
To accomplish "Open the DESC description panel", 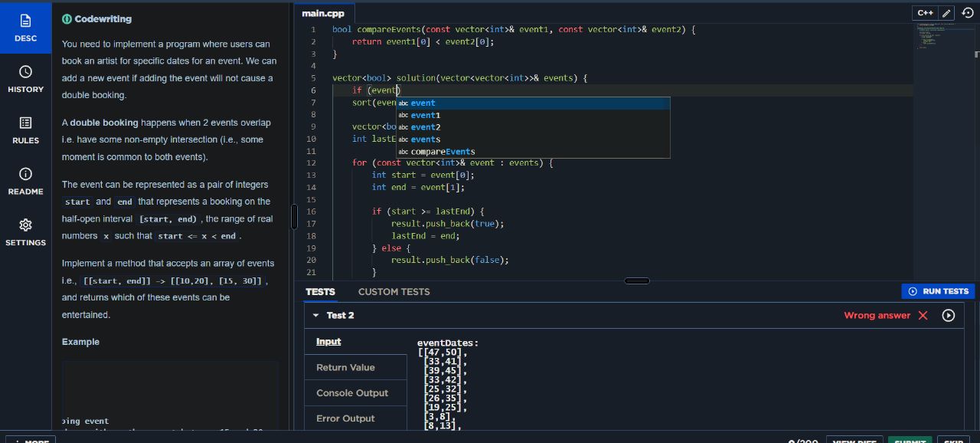I will 25,28.
